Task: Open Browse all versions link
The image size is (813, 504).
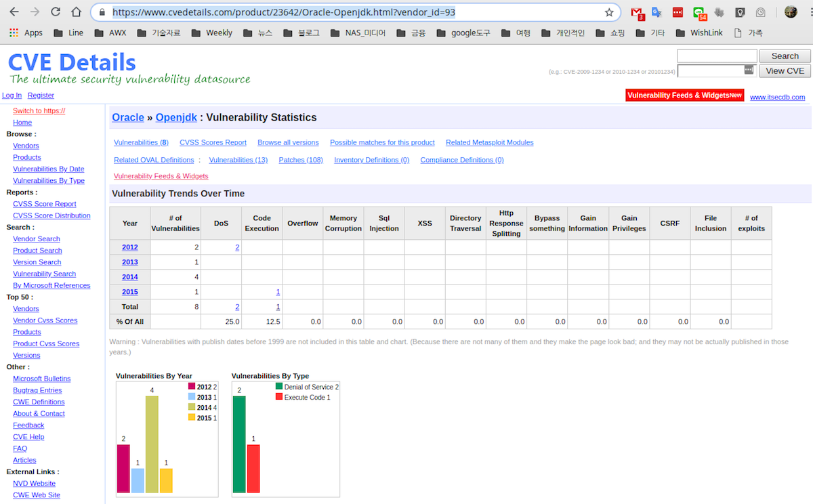Action: [x=288, y=142]
